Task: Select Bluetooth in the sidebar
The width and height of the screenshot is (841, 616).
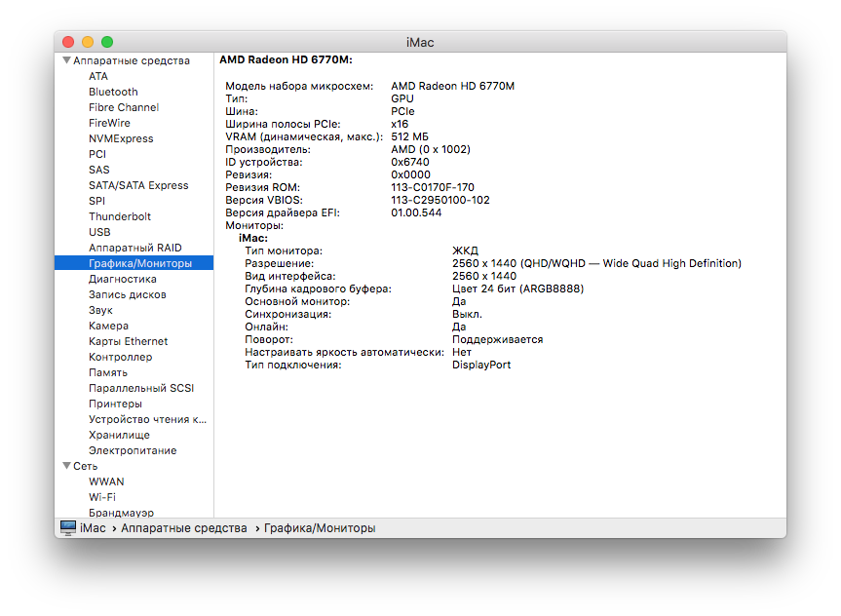Action: [x=113, y=92]
